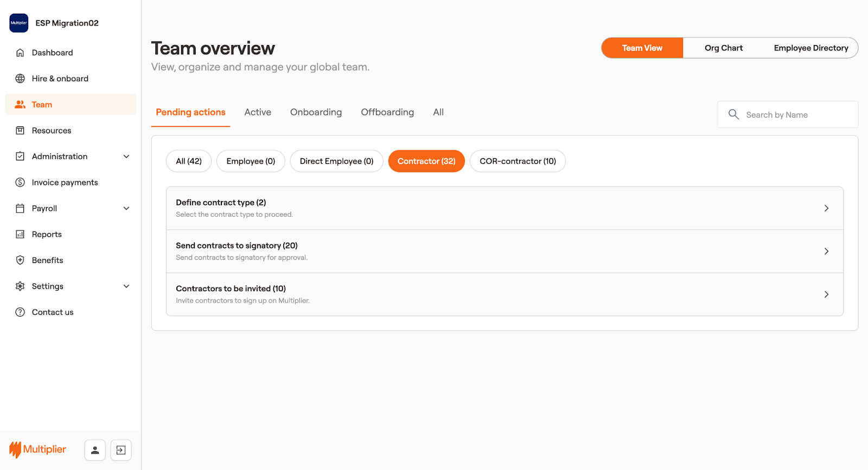Expand the Payroll submenu arrow

126,209
